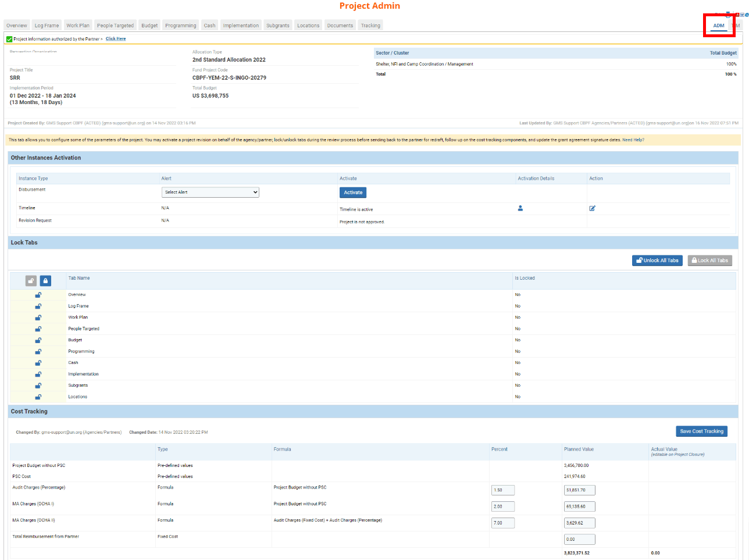Screen dimensions: 749x560
Task: Click planned value field 51,851.70
Action: click(579, 490)
